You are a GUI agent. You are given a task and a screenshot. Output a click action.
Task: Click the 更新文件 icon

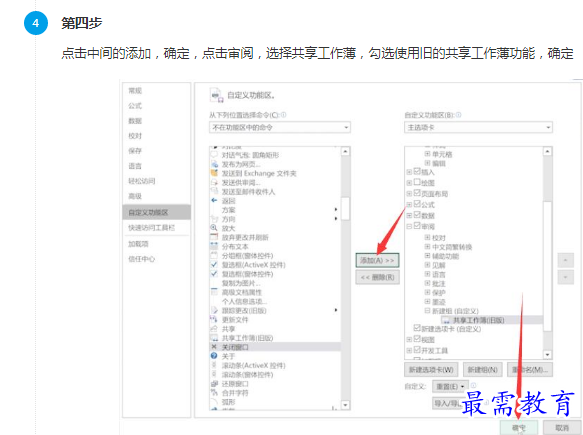click(x=214, y=319)
